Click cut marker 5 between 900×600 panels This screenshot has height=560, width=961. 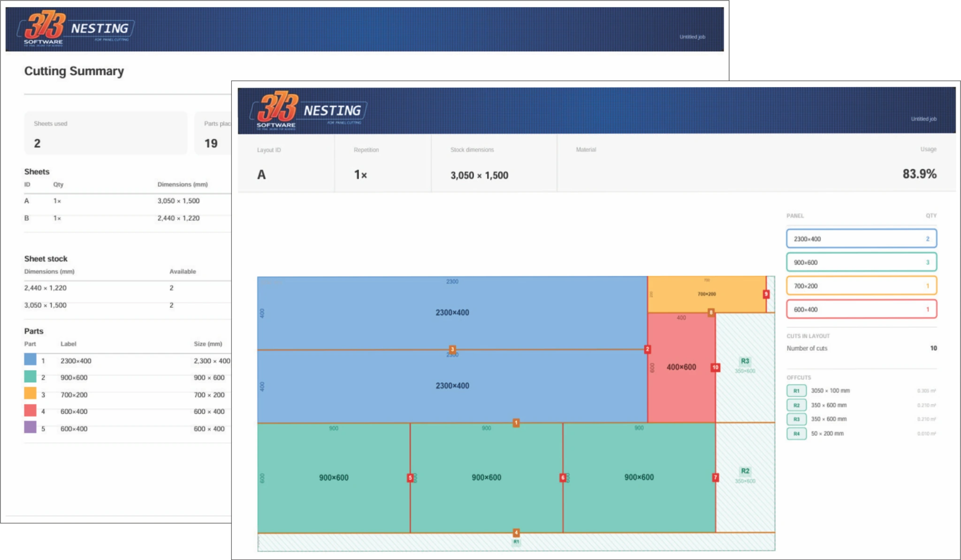tap(410, 478)
